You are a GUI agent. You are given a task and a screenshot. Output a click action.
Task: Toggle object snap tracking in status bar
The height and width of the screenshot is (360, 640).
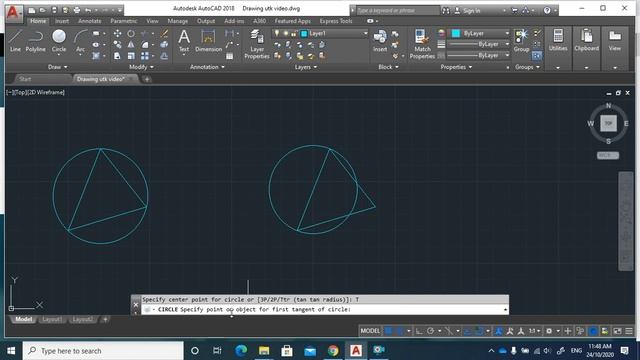pos(468,331)
